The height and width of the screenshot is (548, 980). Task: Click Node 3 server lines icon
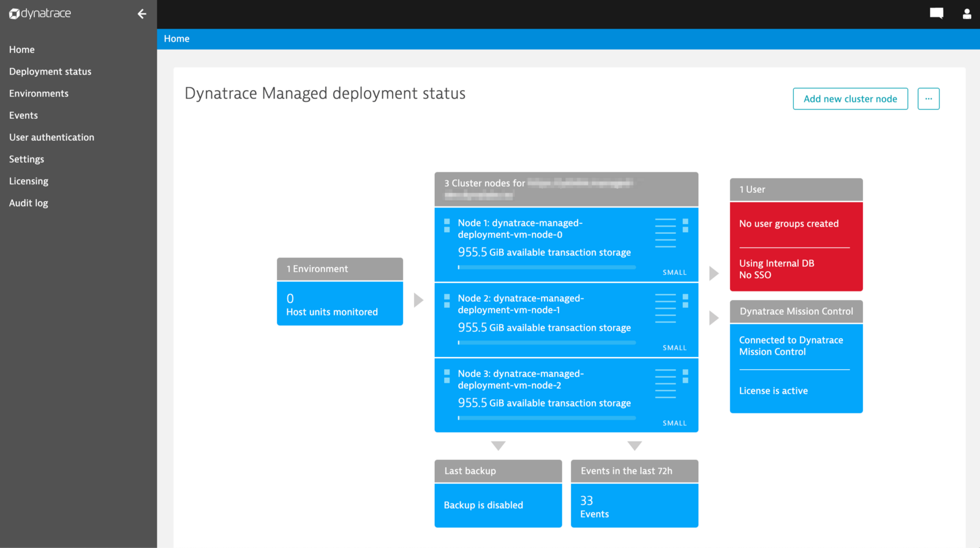click(666, 383)
